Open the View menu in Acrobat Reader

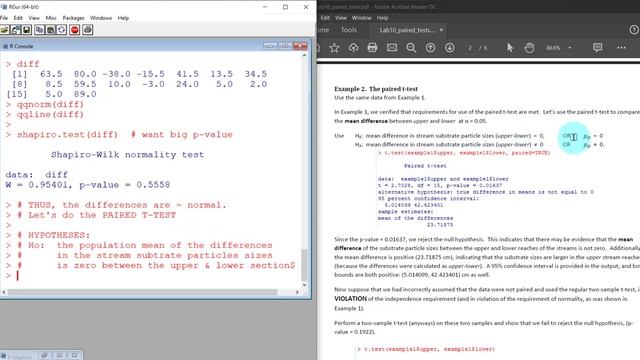tap(341, 18)
